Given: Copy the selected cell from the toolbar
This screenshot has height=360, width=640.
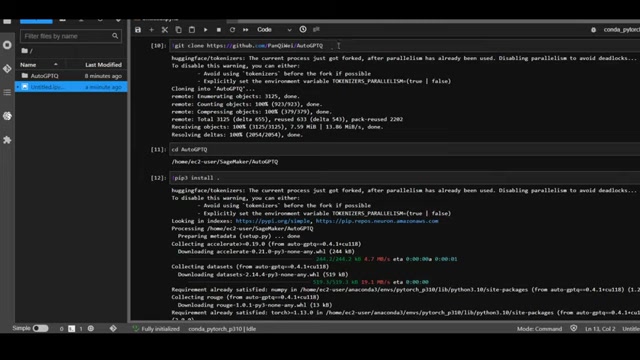Looking at the screenshot, I should click(x=178, y=30).
